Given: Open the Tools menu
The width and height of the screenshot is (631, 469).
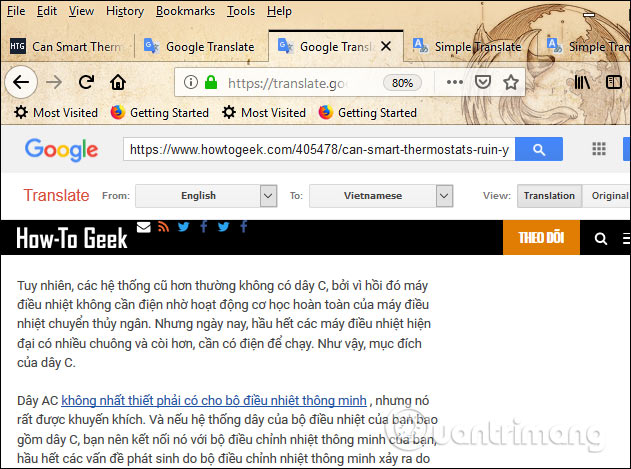Looking at the screenshot, I should [x=241, y=11].
